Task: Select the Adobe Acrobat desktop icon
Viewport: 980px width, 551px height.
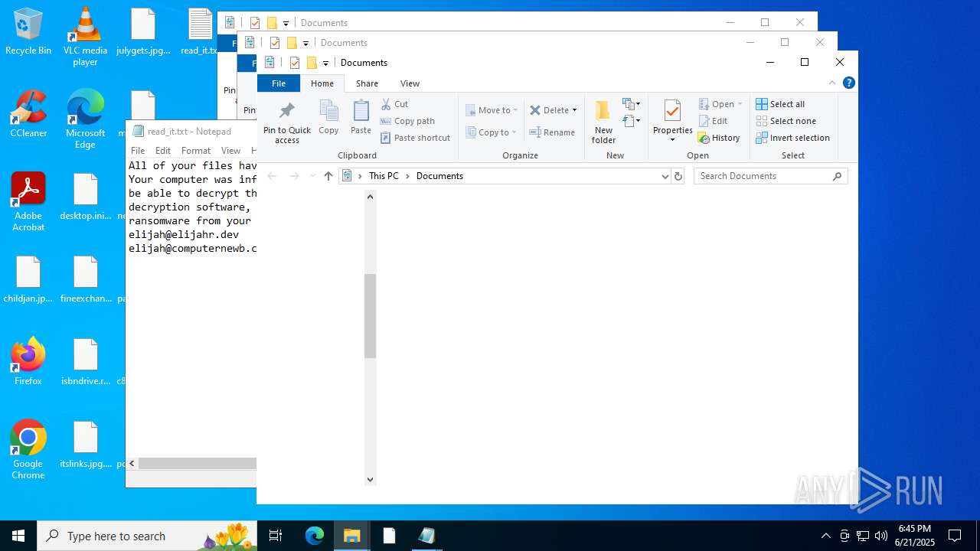Action: click(28, 201)
